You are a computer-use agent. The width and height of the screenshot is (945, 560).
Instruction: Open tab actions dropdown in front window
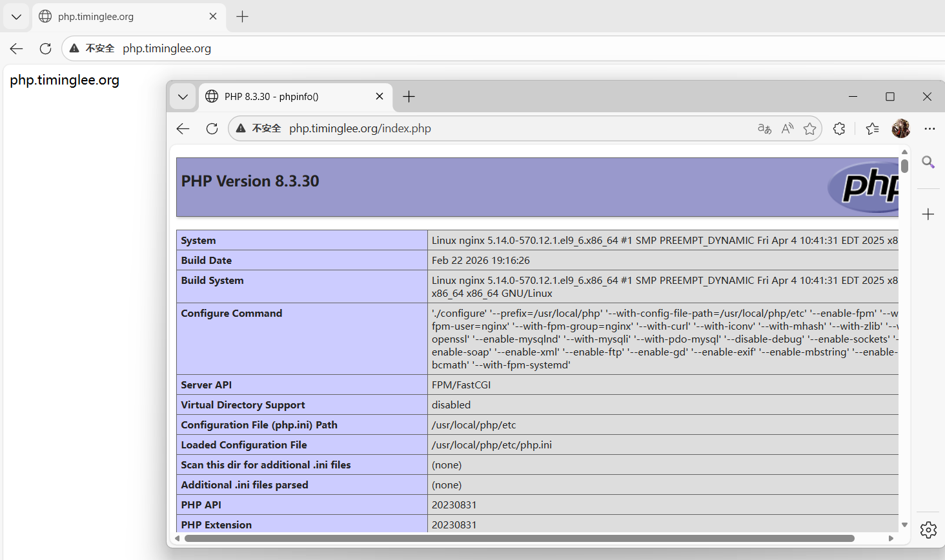pos(183,97)
